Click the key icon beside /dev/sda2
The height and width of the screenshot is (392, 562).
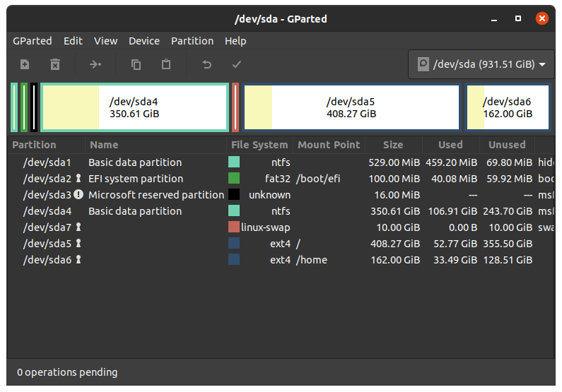coord(78,179)
